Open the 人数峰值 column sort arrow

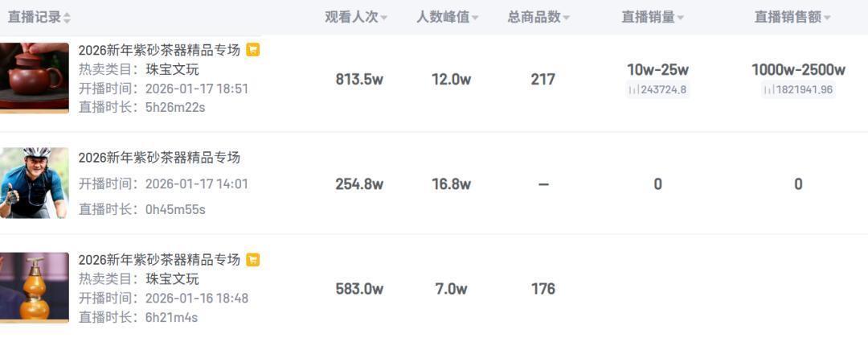(475, 18)
